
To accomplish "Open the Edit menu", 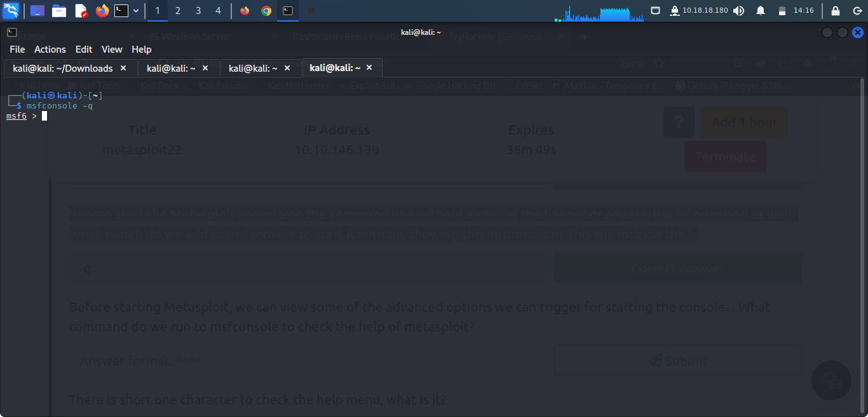I will (84, 50).
